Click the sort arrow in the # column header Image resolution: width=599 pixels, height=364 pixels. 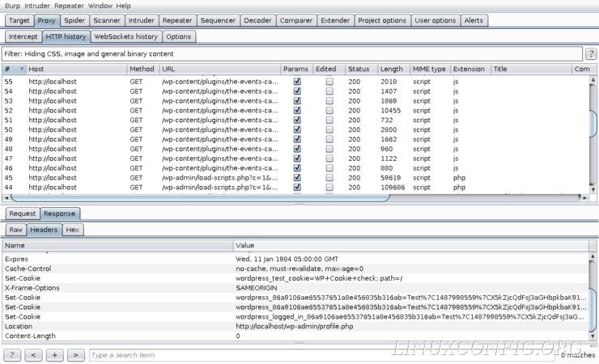tap(22, 69)
